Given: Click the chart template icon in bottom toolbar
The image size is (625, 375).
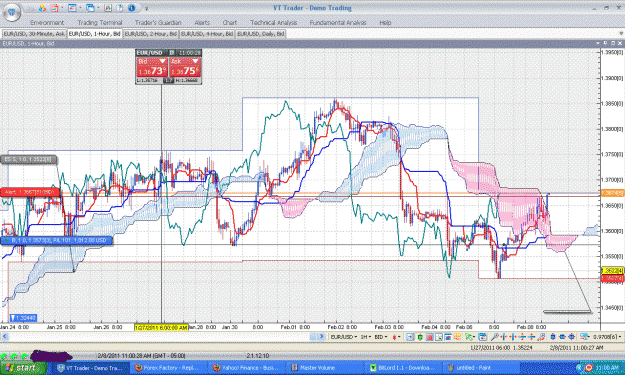Looking at the screenshot, I should coord(483,337).
